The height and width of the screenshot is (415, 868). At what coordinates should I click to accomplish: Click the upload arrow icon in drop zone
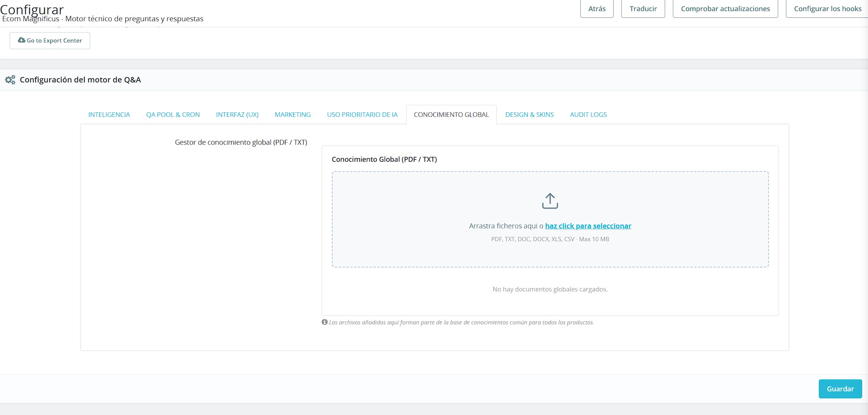point(550,201)
